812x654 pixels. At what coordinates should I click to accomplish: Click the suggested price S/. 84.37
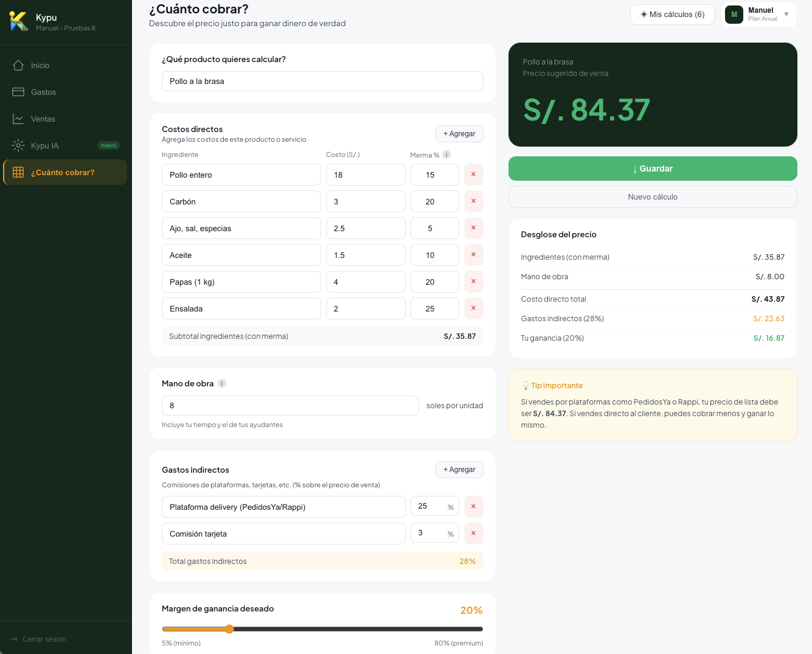[x=587, y=110]
